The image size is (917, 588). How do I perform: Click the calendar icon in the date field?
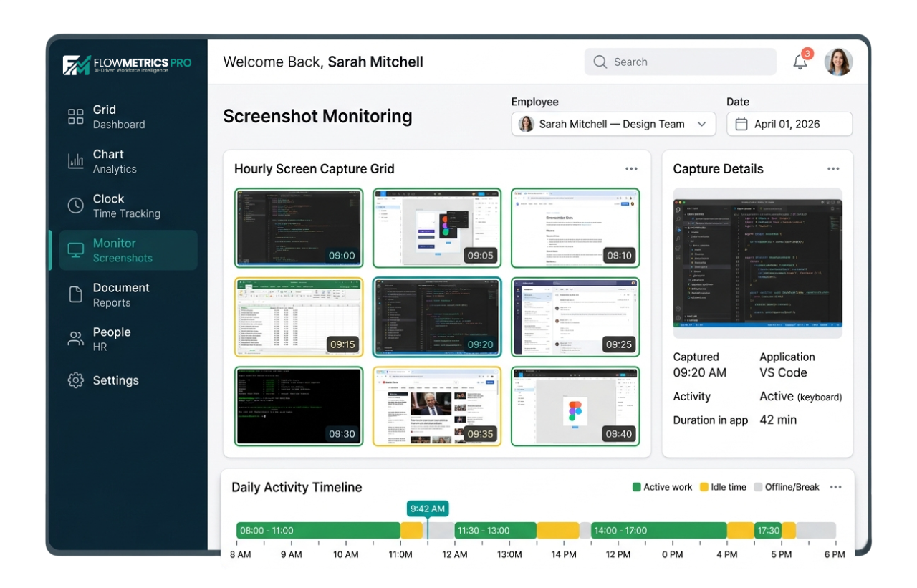[x=744, y=123]
